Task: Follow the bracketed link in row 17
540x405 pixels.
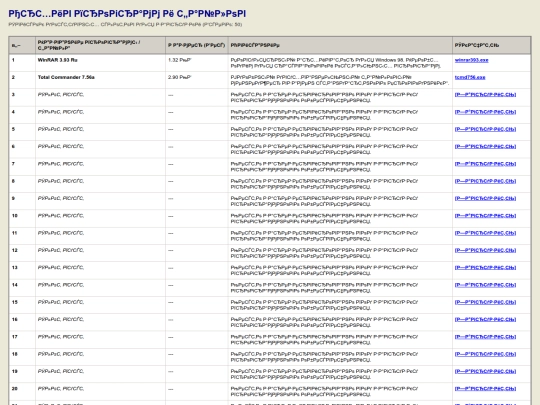Action: coord(485,337)
